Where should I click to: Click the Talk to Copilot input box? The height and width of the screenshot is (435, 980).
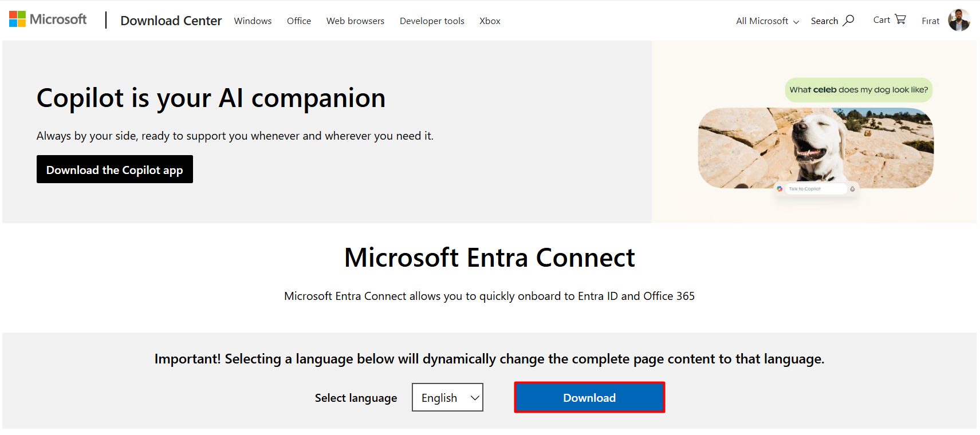pos(816,189)
